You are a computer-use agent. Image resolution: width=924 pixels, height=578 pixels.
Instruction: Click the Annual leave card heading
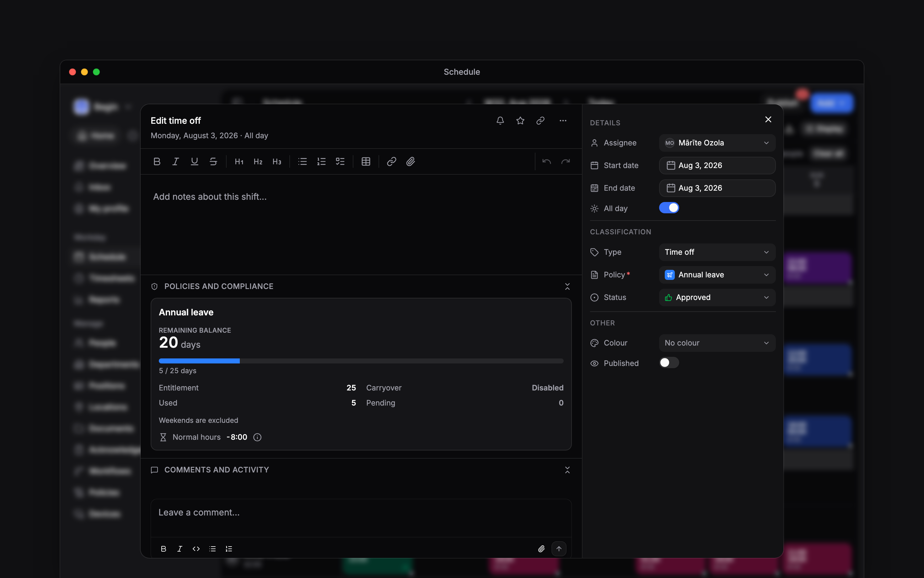(x=186, y=312)
